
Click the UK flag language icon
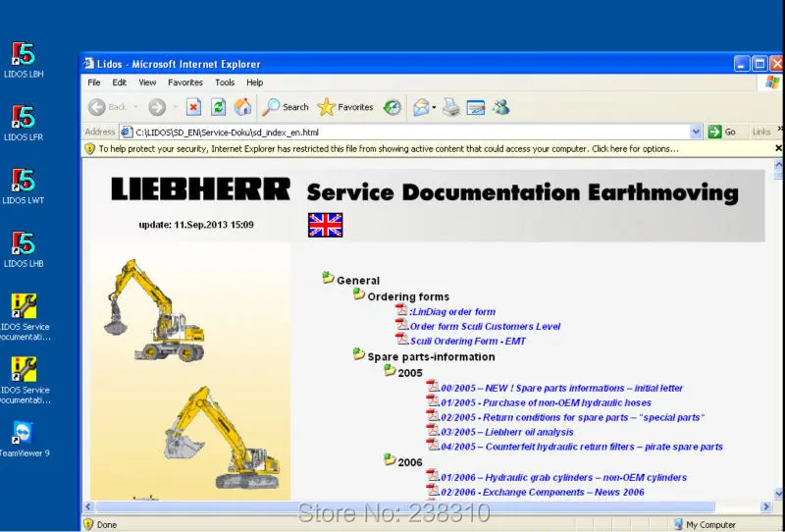(x=326, y=225)
